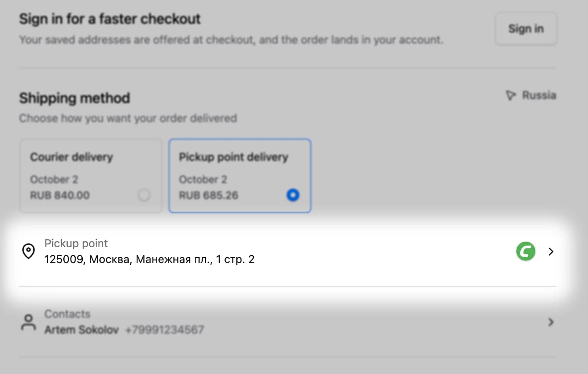The image size is (588, 374).
Task: Select the Courier delivery radio button
Action: click(144, 195)
